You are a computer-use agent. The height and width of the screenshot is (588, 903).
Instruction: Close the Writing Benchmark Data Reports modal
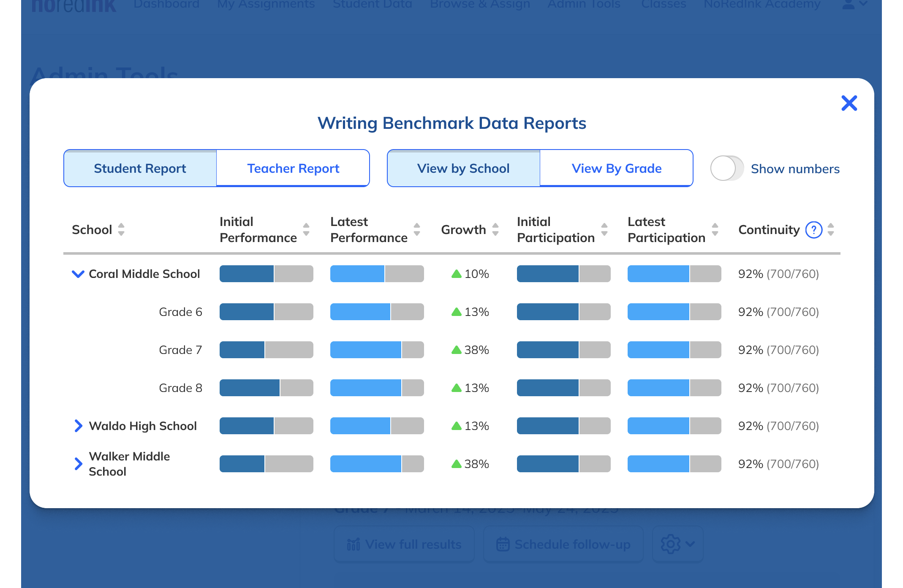click(x=849, y=103)
